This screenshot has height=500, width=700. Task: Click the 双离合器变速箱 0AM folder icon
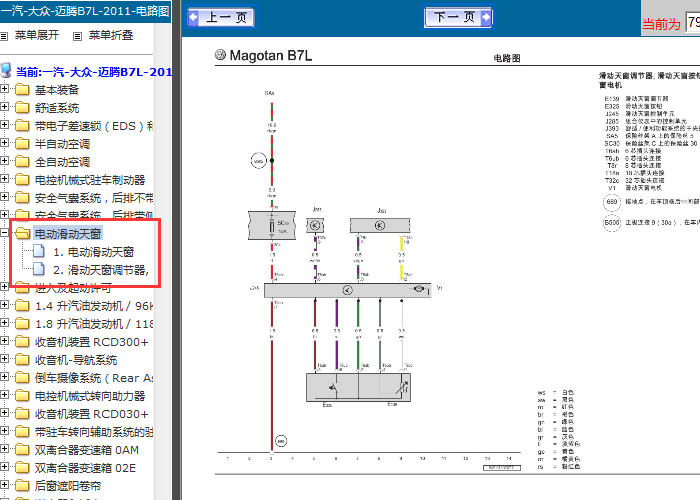coord(22,450)
